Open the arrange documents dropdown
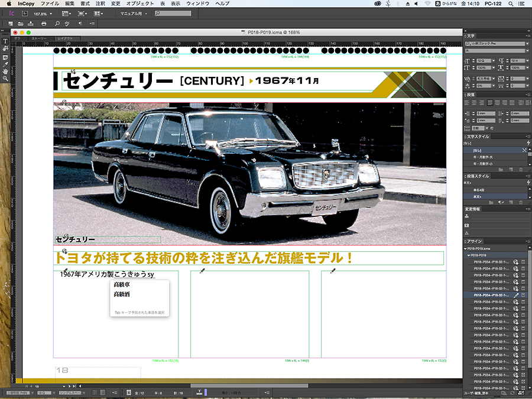The height and width of the screenshot is (399, 532). [x=98, y=14]
